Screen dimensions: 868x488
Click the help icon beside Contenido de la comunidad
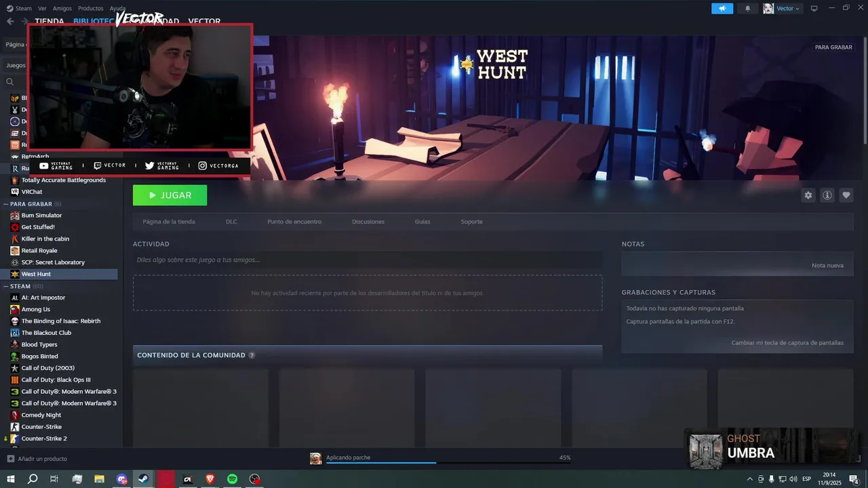pyautogui.click(x=252, y=355)
